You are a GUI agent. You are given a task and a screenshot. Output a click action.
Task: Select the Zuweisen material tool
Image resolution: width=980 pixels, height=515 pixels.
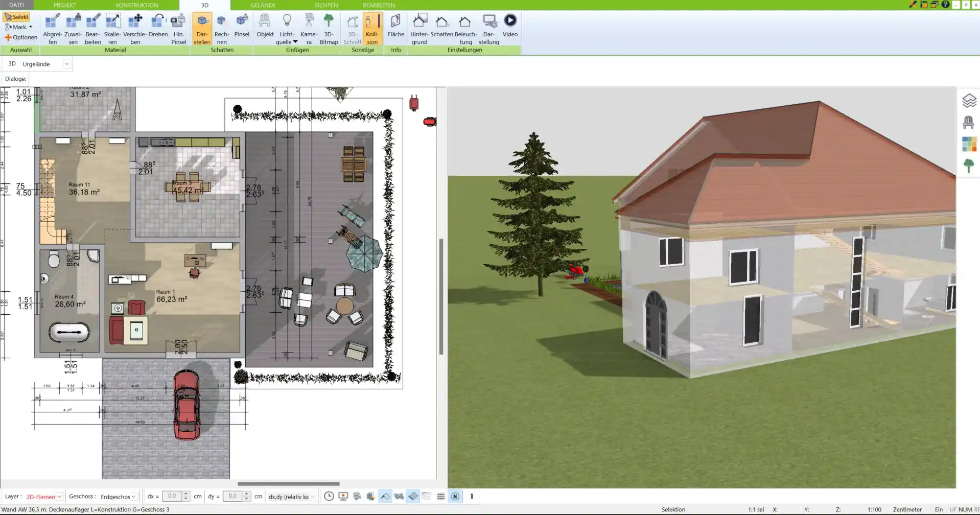tap(73, 29)
